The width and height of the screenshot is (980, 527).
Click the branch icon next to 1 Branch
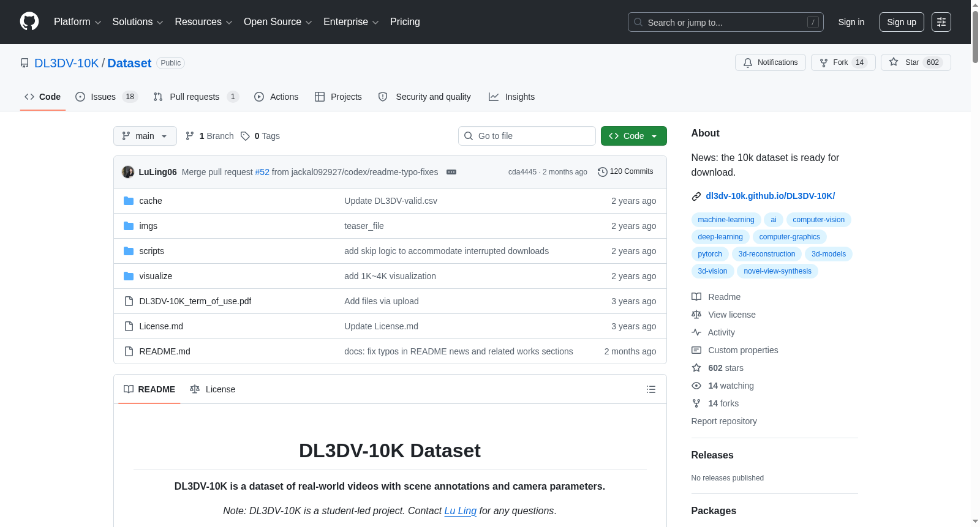[x=190, y=136]
